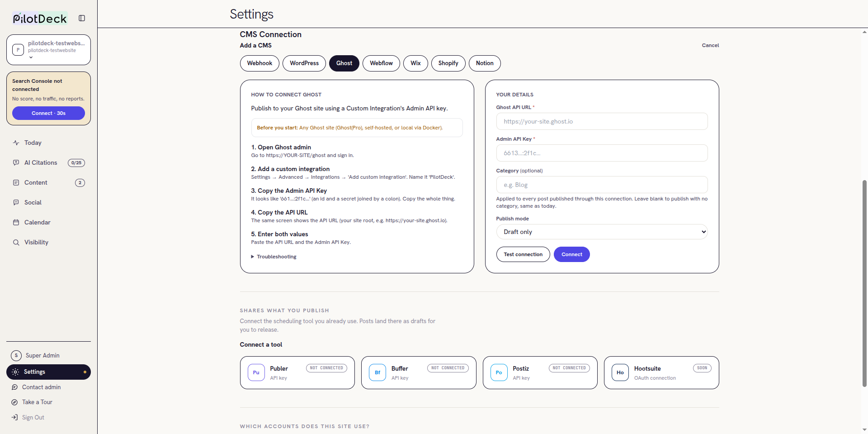Open the PilotDeck logo home
The height and width of the screenshot is (434, 868).
pyautogui.click(x=40, y=19)
